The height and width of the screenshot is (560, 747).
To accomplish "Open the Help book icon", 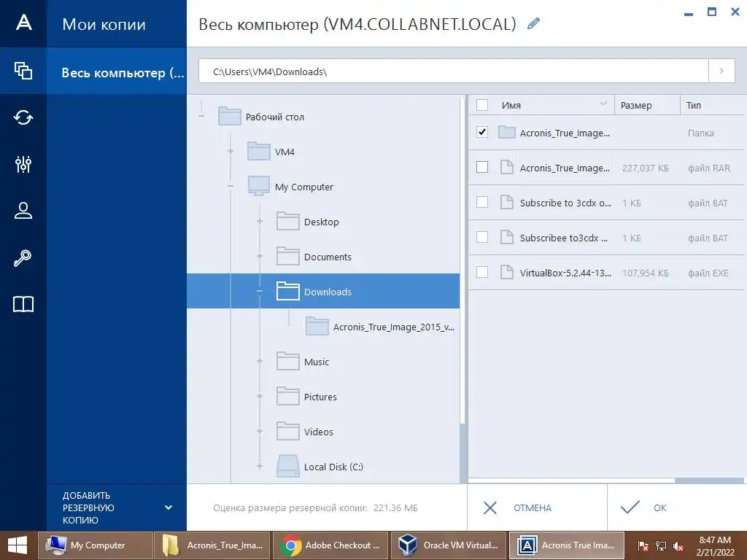I will pyautogui.click(x=23, y=304).
